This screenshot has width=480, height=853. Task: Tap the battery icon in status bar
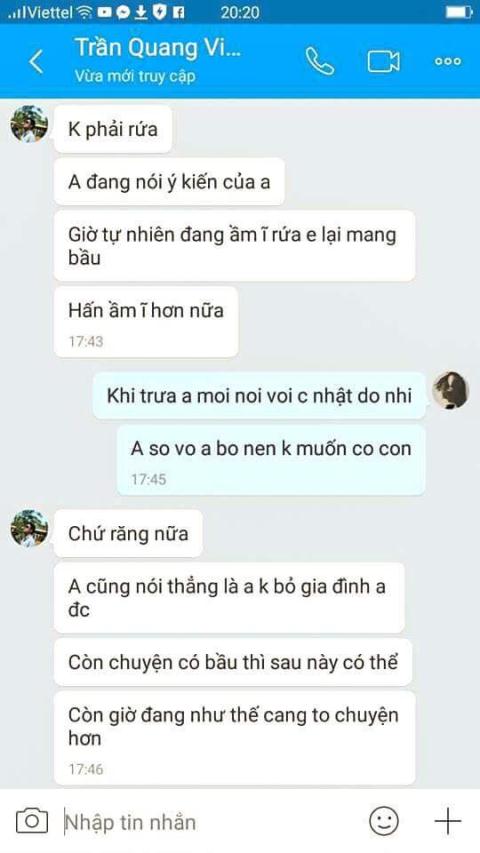pyautogui.click(x=458, y=13)
